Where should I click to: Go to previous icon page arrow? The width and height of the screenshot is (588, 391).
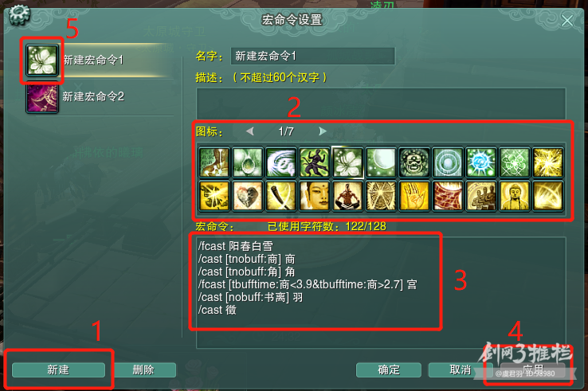pos(250,131)
